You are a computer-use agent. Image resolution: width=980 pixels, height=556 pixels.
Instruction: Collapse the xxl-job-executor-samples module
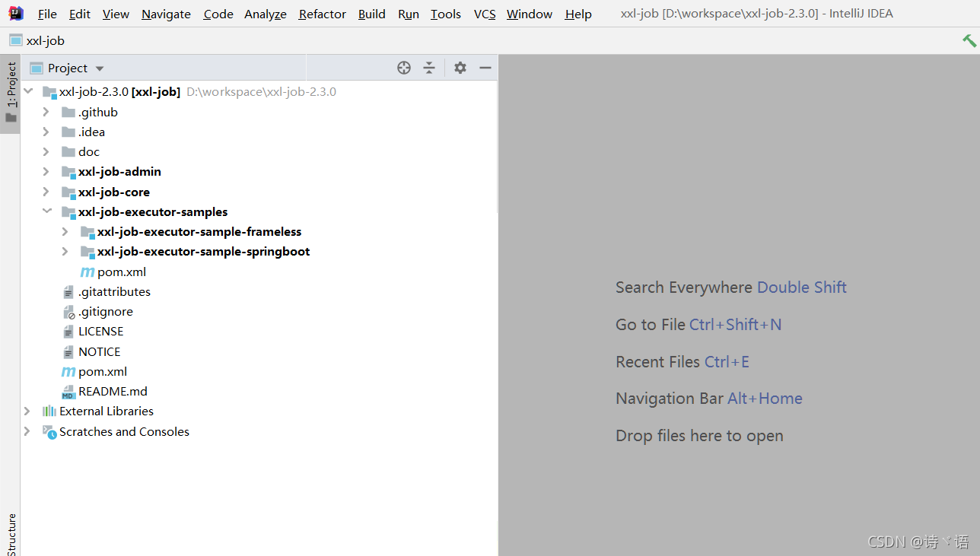(x=47, y=211)
